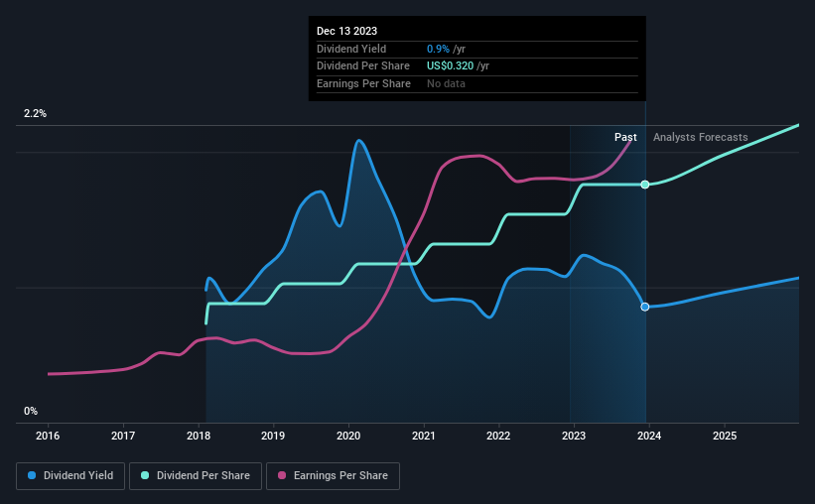815x504 pixels.
Task: Click the teal legend dot for Dividend Per Share
Action: (x=145, y=475)
